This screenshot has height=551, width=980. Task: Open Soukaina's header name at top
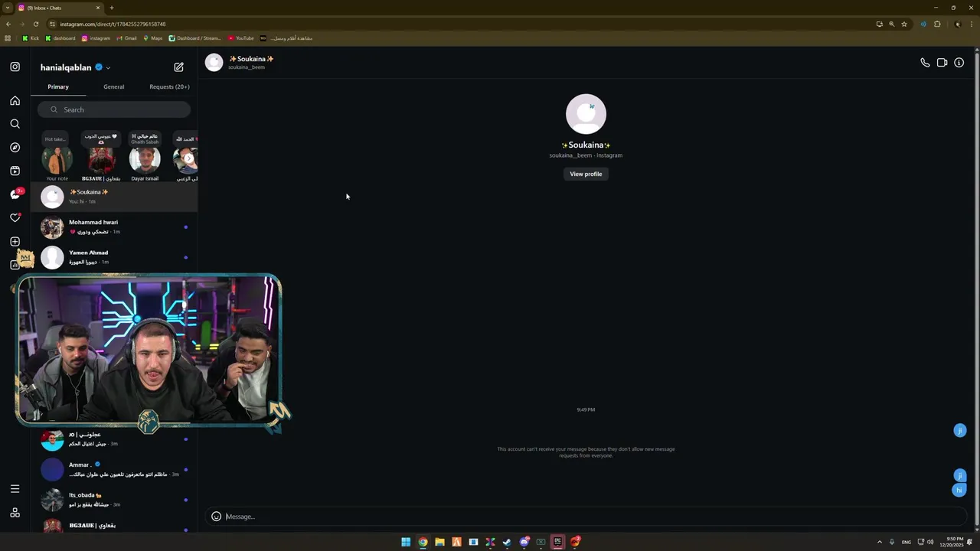click(251, 59)
